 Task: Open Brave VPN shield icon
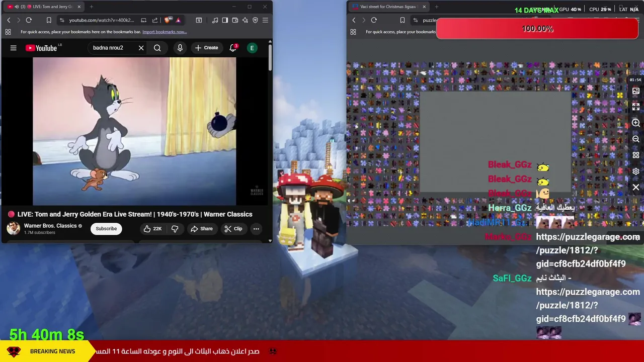(255, 20)
